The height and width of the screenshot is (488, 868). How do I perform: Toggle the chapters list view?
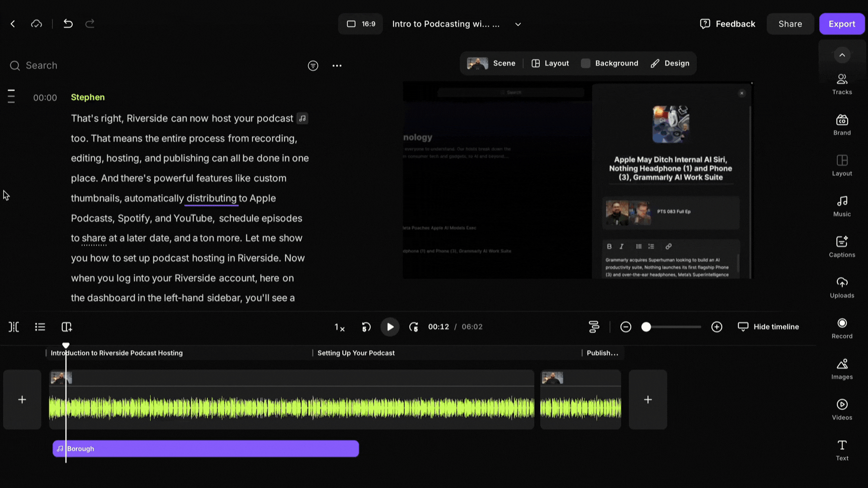point(40,327)
